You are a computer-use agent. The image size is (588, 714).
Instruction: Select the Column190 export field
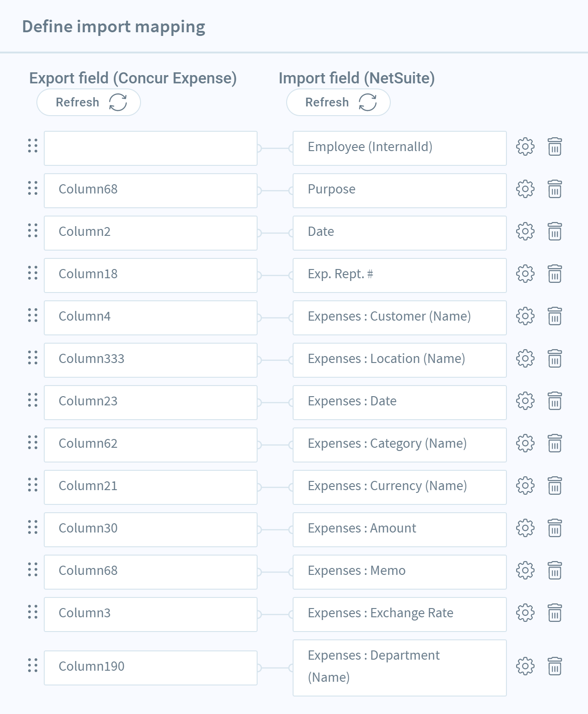click(x=151, y=668)
